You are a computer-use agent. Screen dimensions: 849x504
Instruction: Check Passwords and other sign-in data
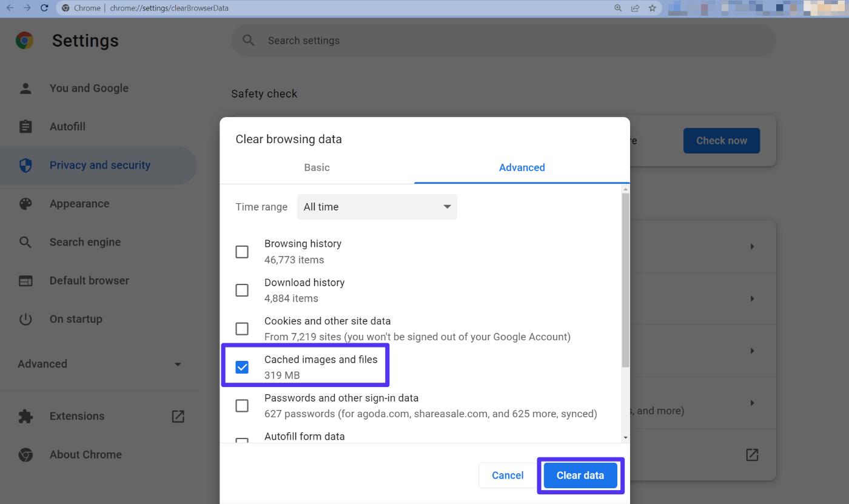click(x=242, y=405)
